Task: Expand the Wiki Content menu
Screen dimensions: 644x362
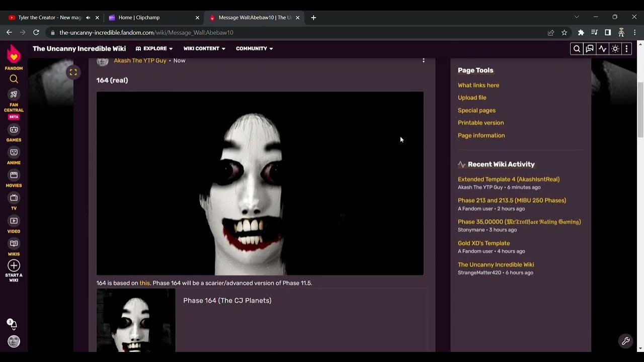Action: 204,49
